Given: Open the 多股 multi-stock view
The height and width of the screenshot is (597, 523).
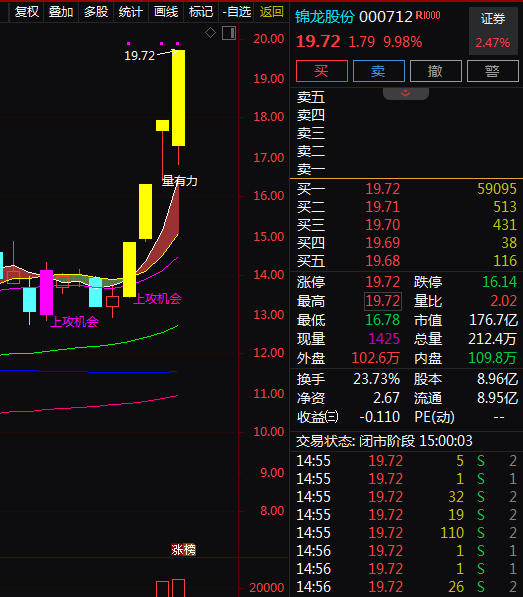Looking at the screenshot, I should pos(96,12).
